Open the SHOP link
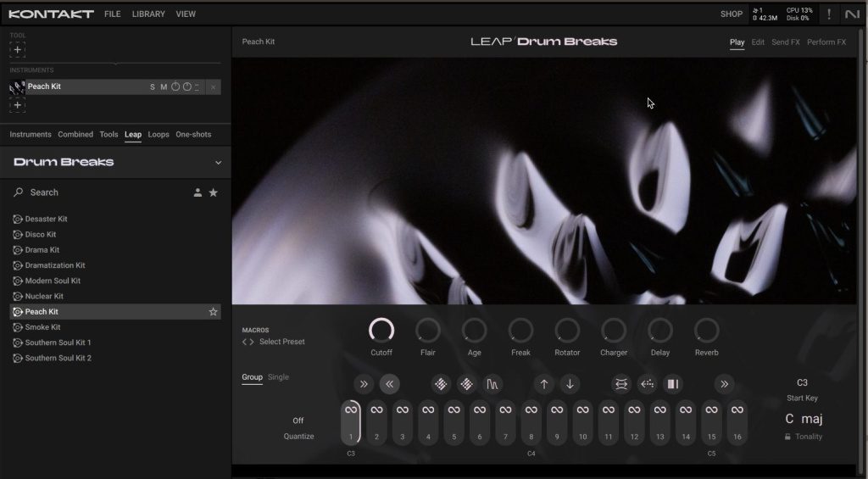This screenshot has height=479, width=868. 731,14
